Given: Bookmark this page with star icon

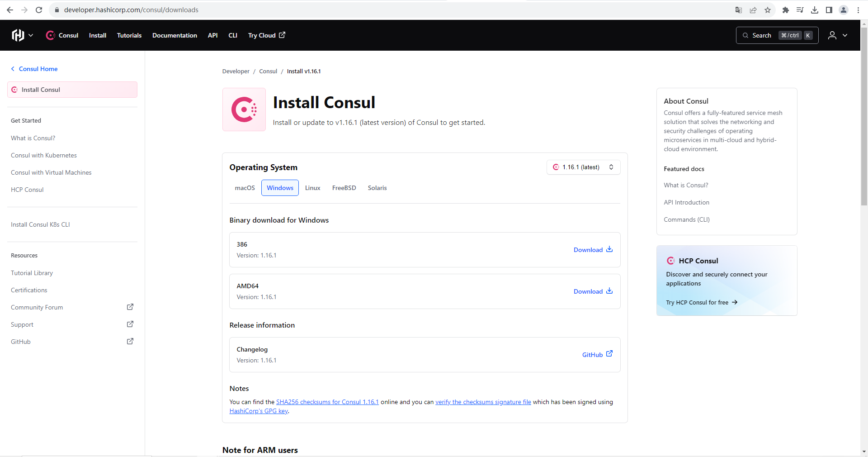Looking at the screenshot, I should (768, 10).
